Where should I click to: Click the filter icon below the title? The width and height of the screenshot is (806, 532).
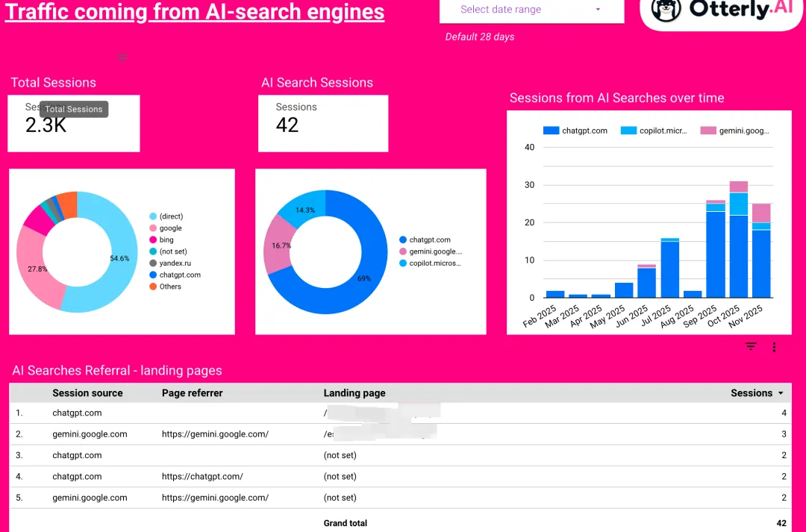click(x=122, y=57)
